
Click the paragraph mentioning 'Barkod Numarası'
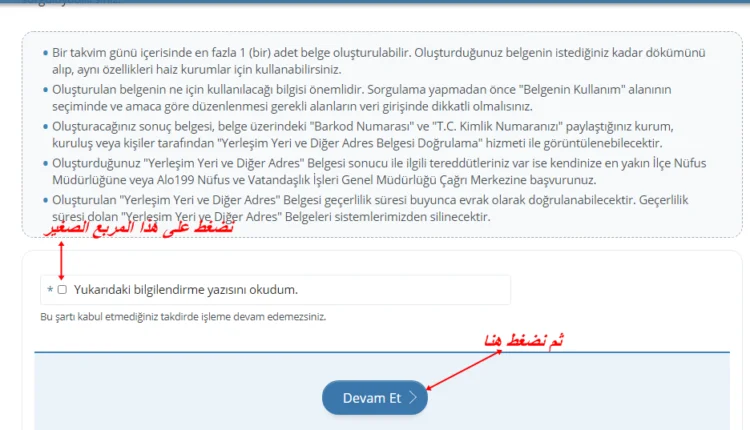click(x=363, y=134)
